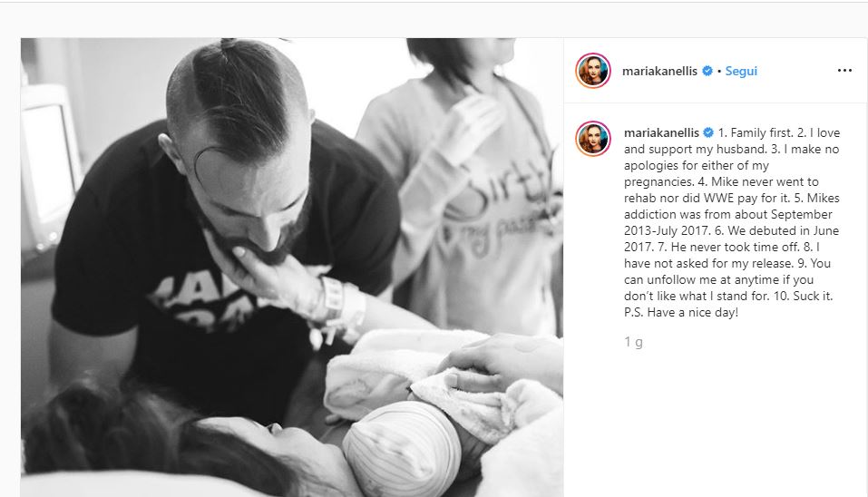Screen dimensions: 868x497
Task: Click the verified badge beside caption username
Action: tap(708, 132)
